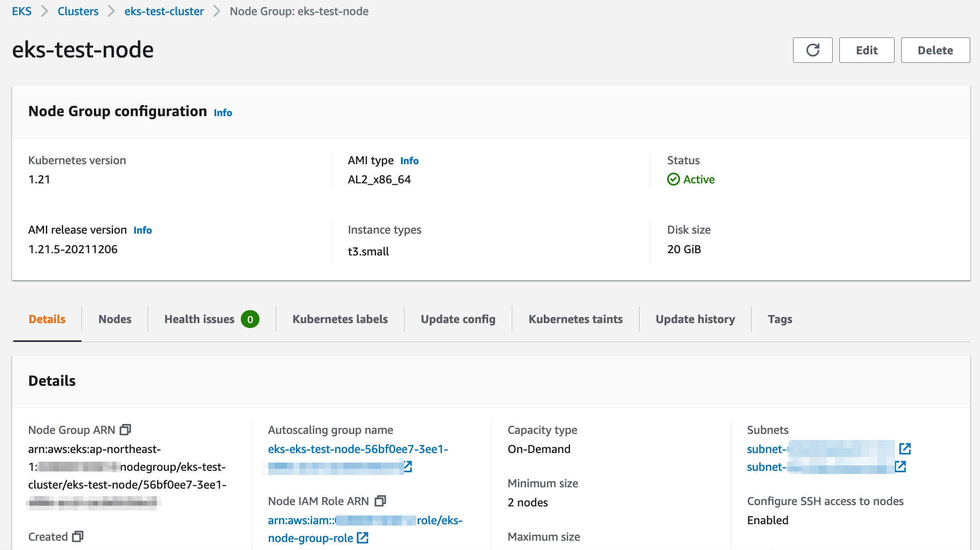Copy the Node Group ARN icon
Viewport: 980px width, 550px height.
(x=126, y=430)
